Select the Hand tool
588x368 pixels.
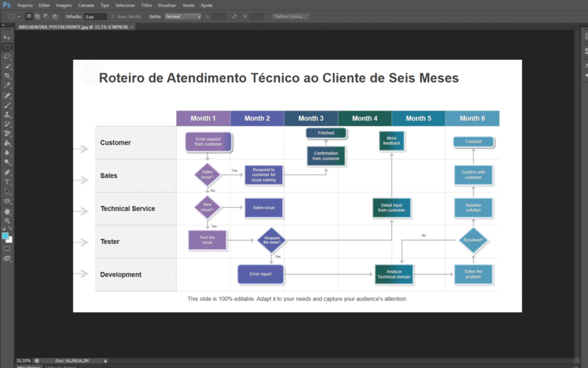click(x=7, y=211)
